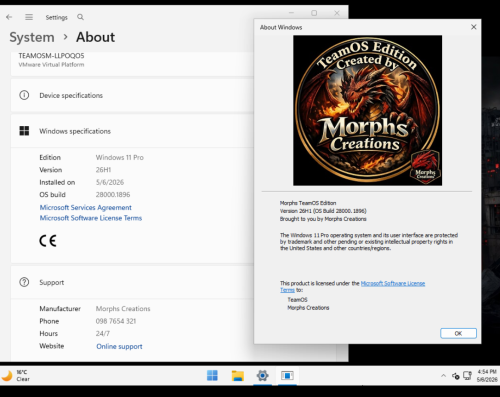Launch File Explorer from the taskbar

coord(238,376)
